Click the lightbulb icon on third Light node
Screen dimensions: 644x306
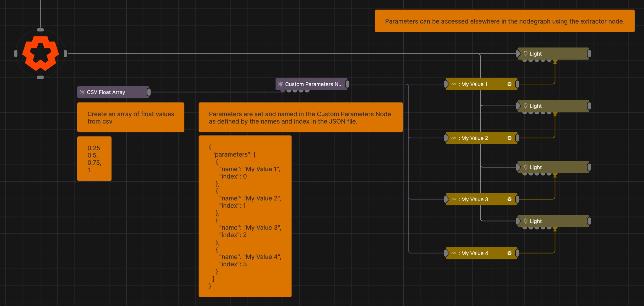tap(525, 167)
